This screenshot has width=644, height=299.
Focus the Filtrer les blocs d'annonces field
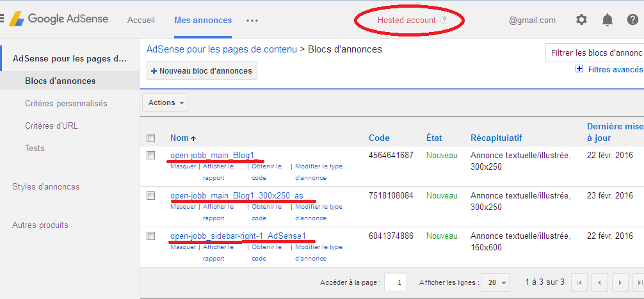[x=595, y=53]
